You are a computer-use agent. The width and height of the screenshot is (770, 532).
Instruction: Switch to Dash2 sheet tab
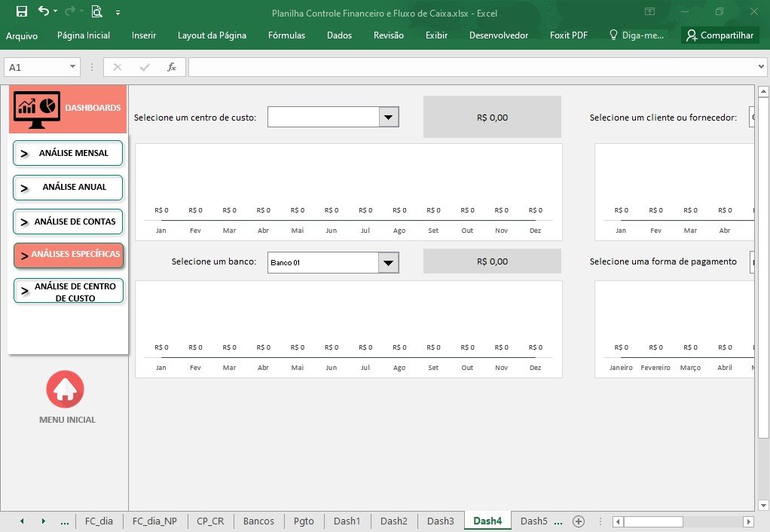(x=394, y=521)
